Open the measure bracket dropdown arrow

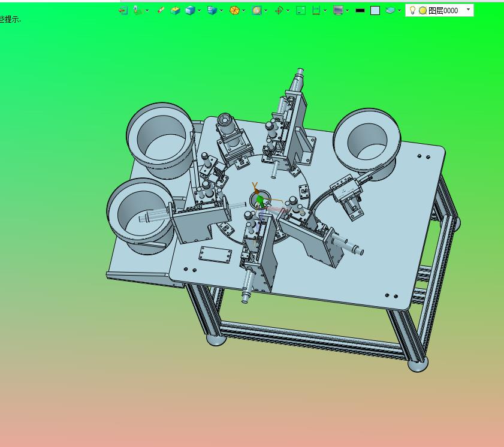[325, 11]
